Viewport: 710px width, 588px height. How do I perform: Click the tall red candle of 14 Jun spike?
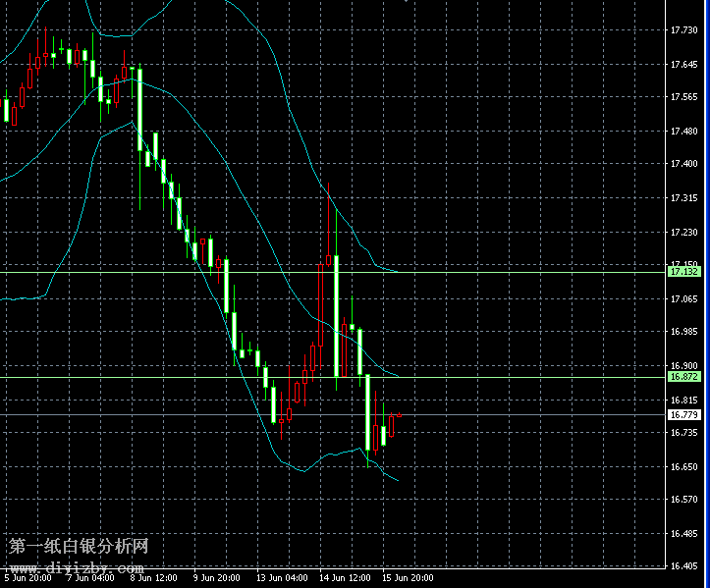[x=321, y=304]
